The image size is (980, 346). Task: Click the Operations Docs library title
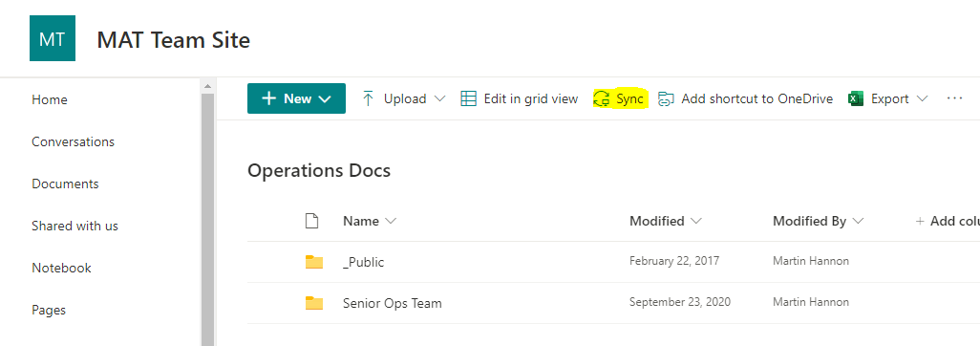point(319,170)
